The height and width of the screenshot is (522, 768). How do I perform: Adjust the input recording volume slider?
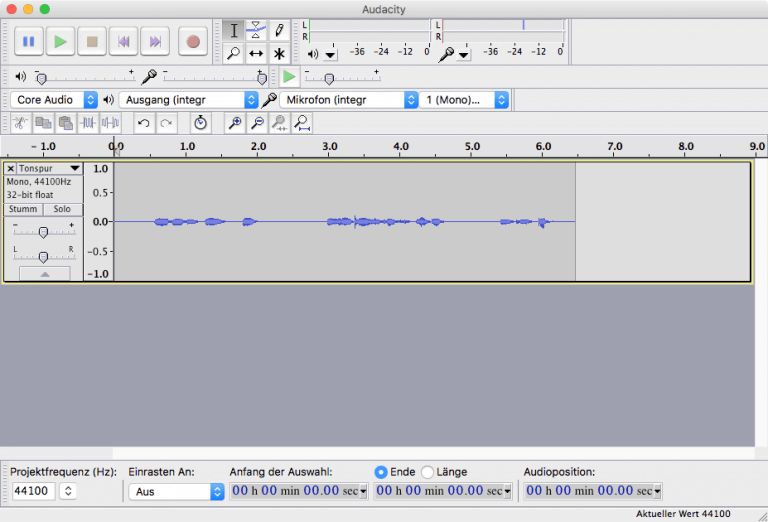click(215, 77)
